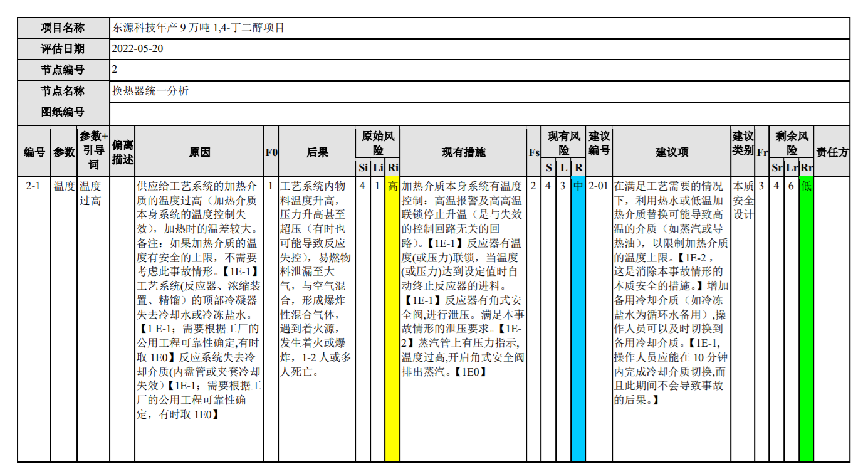Screen dimensions: 868x469
Task: Click the green 低 residual risk cell
Action: [x=807, y=320]
